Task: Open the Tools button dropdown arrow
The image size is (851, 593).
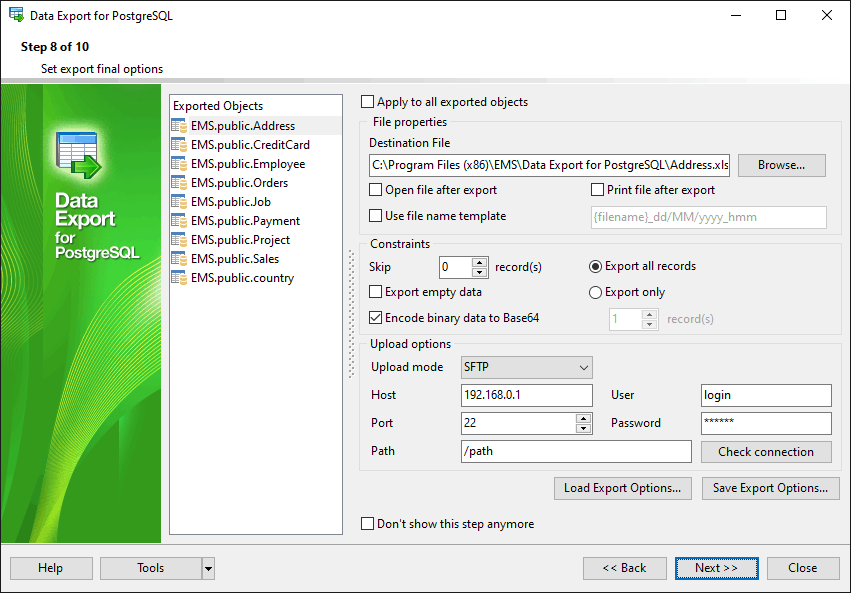Action: coord(208,568)
